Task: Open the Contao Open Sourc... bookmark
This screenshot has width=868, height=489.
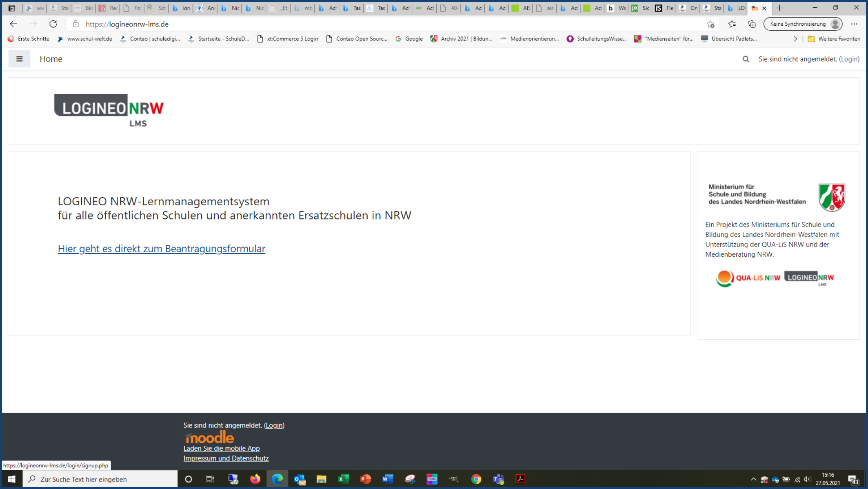Action: [x=357, y=39]
